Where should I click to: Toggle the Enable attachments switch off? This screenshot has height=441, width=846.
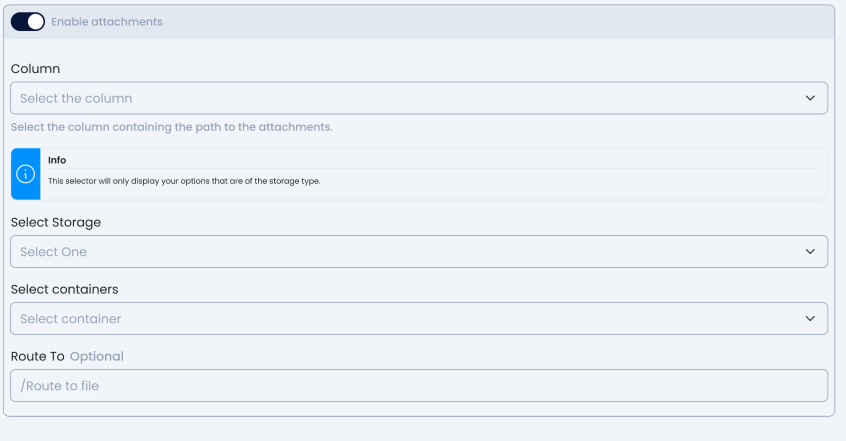pyautogui.click(x=28, y=21)
